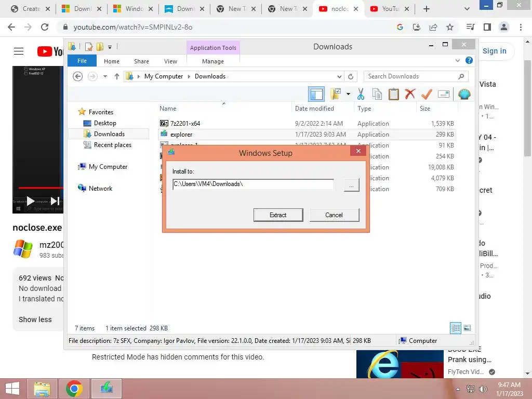Bookmark this page with star icon
This screenshot has width=532, height=399.
(450, 27)
